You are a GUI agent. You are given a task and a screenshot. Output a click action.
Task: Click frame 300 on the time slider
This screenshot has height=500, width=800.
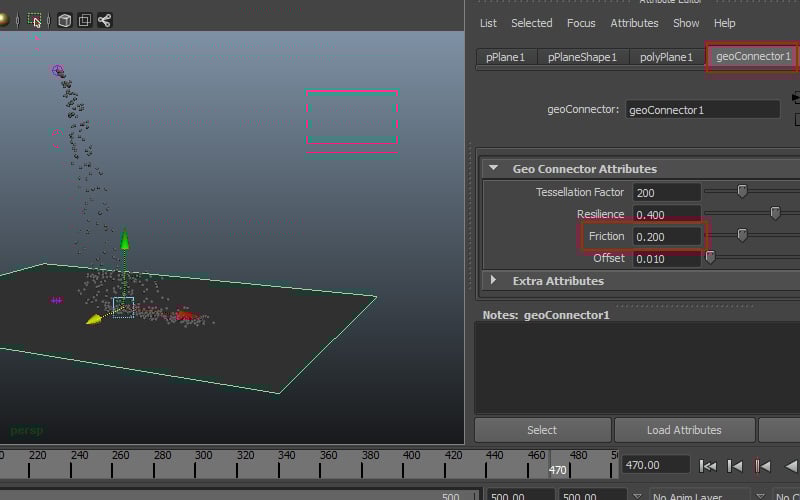(204, 455)
